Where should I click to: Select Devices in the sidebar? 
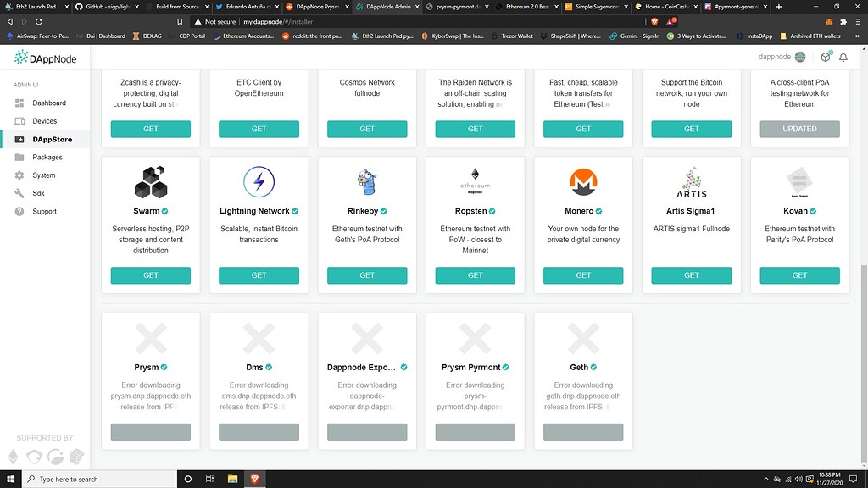(47, 121)
